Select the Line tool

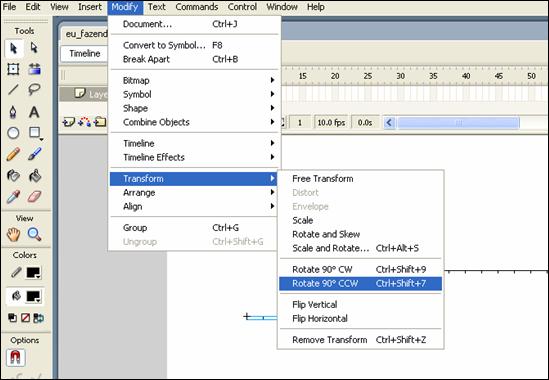pyautogui.click(x=13, y=90)
